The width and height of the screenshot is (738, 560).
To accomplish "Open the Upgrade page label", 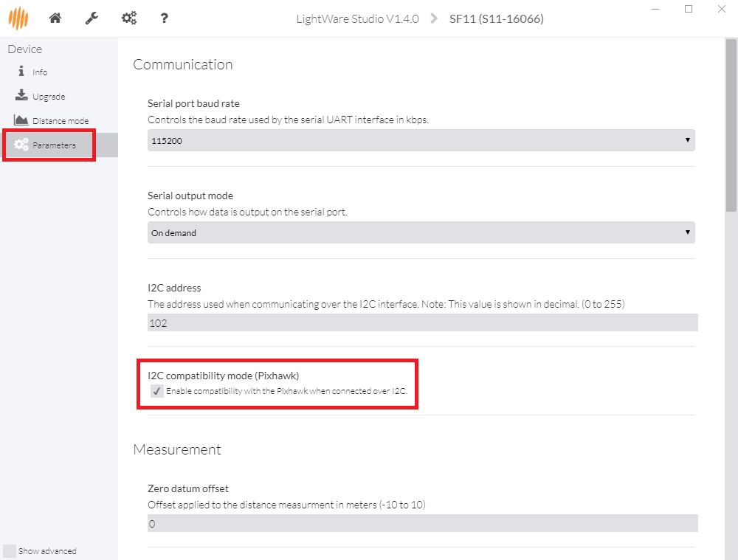I will (49, 97).
